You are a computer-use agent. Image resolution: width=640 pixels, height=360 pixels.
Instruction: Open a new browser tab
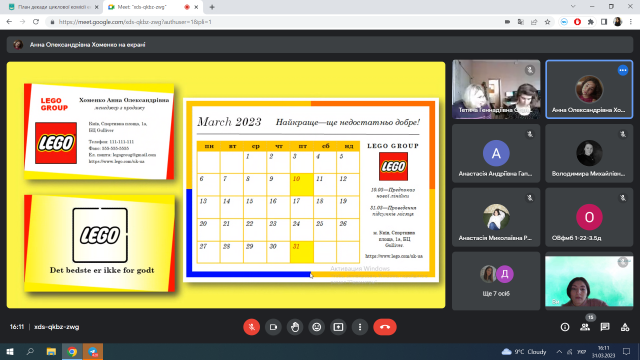(212, 7)
